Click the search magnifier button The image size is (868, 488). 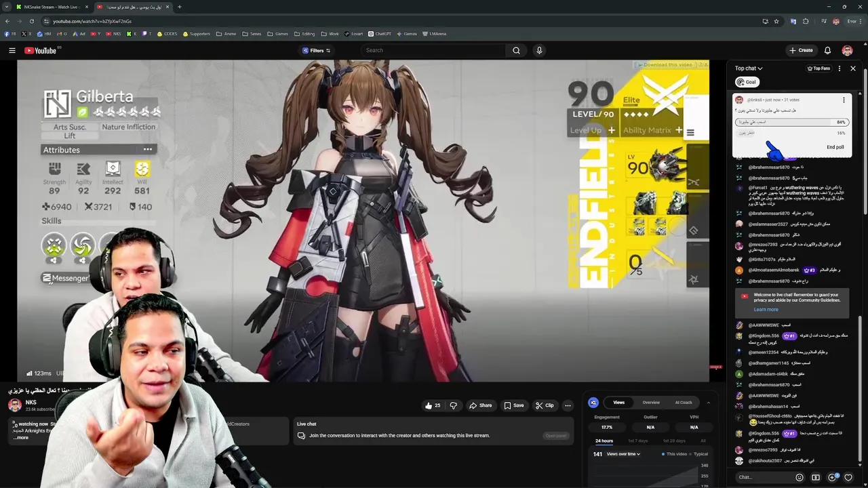coord(516,50)
